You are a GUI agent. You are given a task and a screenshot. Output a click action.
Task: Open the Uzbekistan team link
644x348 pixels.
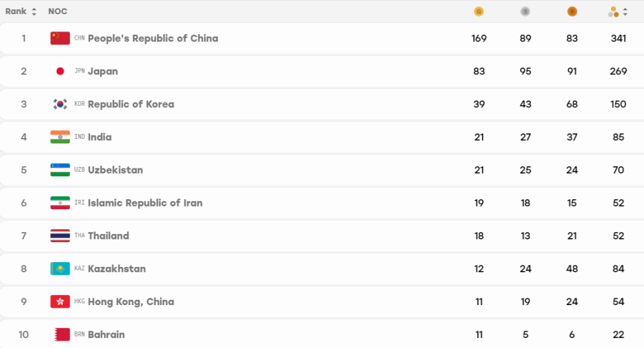coord(115,170)
